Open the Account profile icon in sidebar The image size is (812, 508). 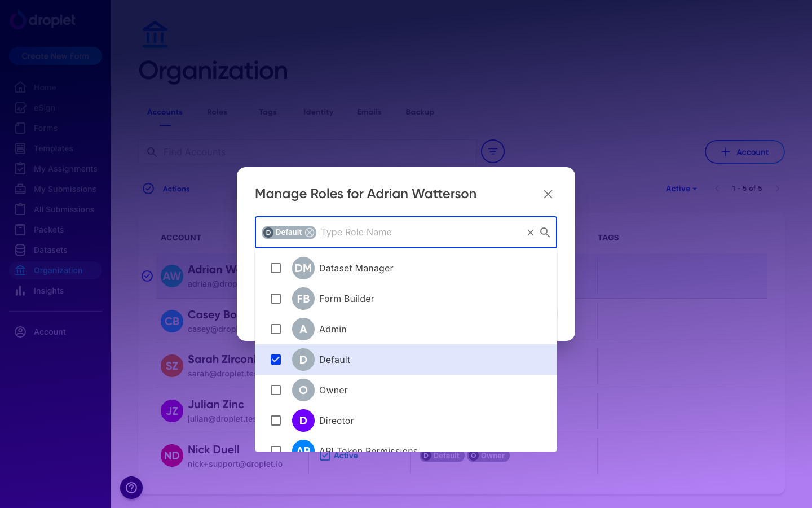(20, 332)
